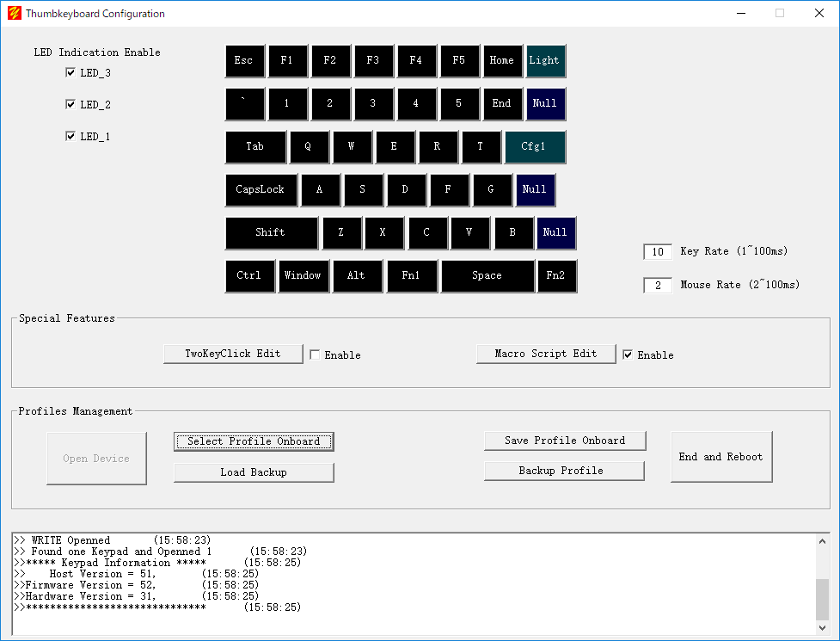Click the Backup Profile button
840x641 pixels.
[x=564, y=472]
